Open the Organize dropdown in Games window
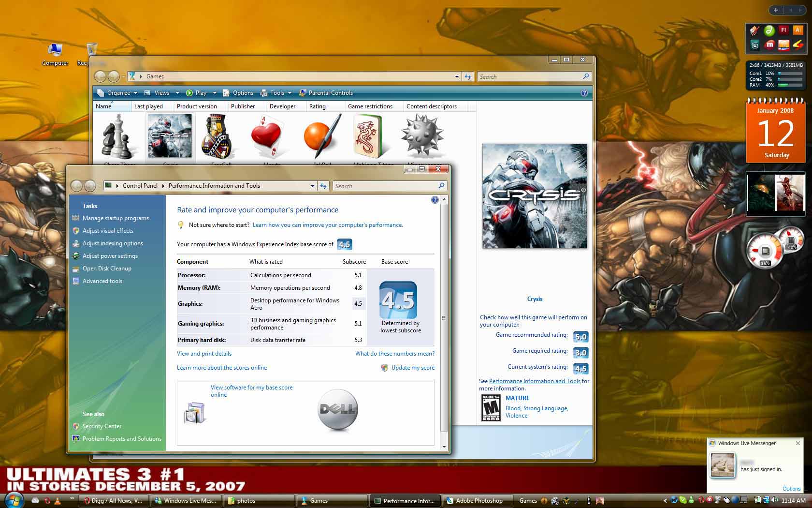Viewport: 812px width, 508px height. (x=117, y=93)
